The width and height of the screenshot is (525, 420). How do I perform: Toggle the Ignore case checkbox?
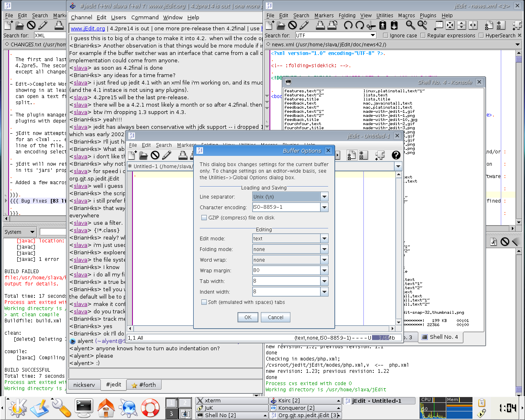(x=385, y=36)
